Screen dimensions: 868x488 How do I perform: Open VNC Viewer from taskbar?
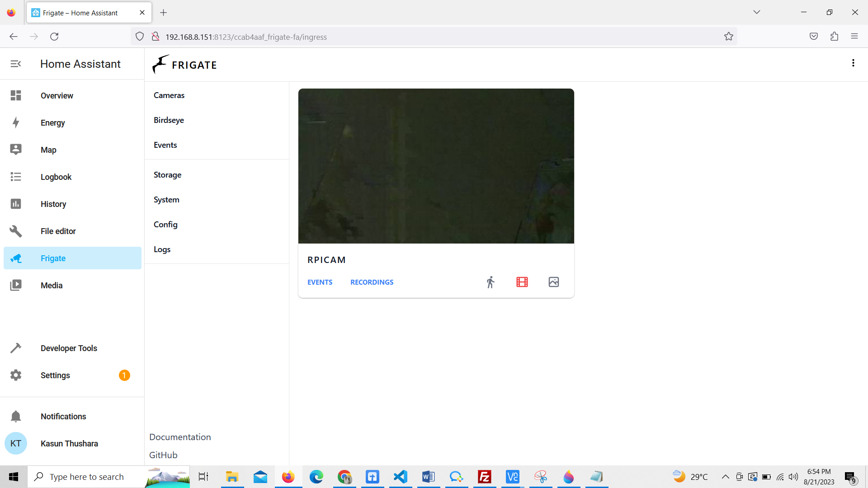[x=513, y=477]
